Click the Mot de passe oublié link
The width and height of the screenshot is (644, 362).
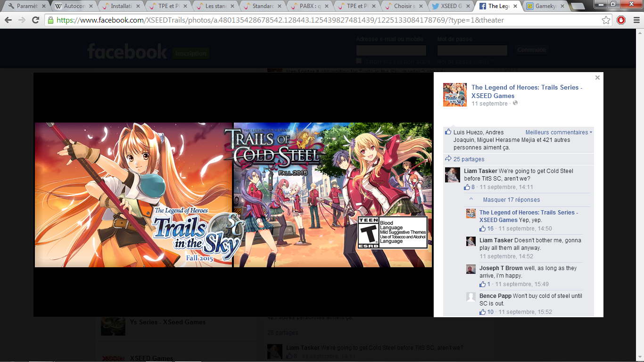click(465, 62)
